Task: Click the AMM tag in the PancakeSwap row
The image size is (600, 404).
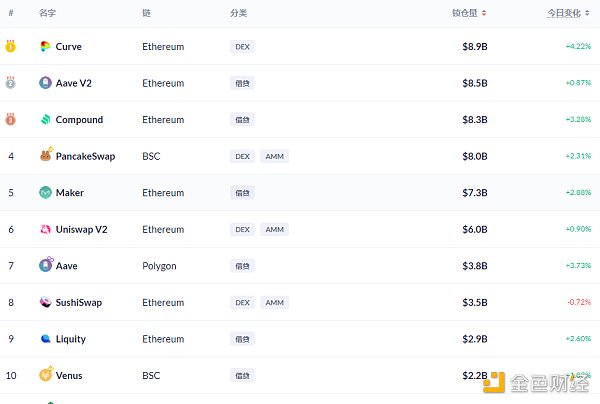Action: [274, 156]
